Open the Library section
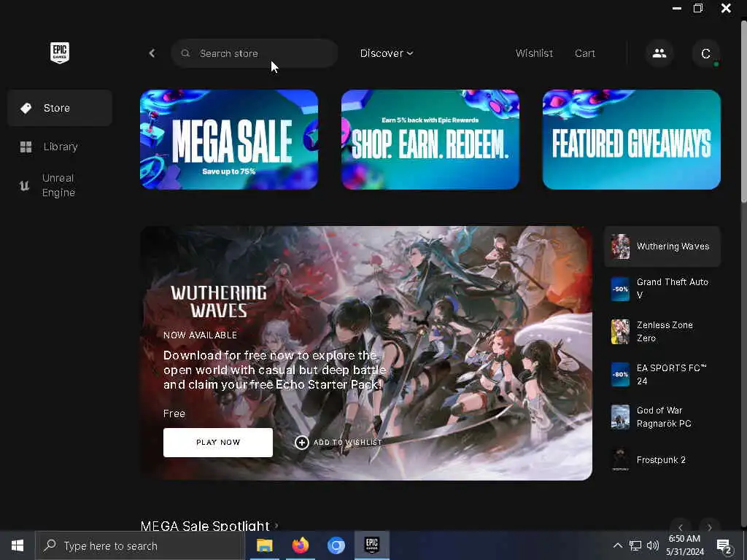This screenshot has width=747, height=560. 60,147
